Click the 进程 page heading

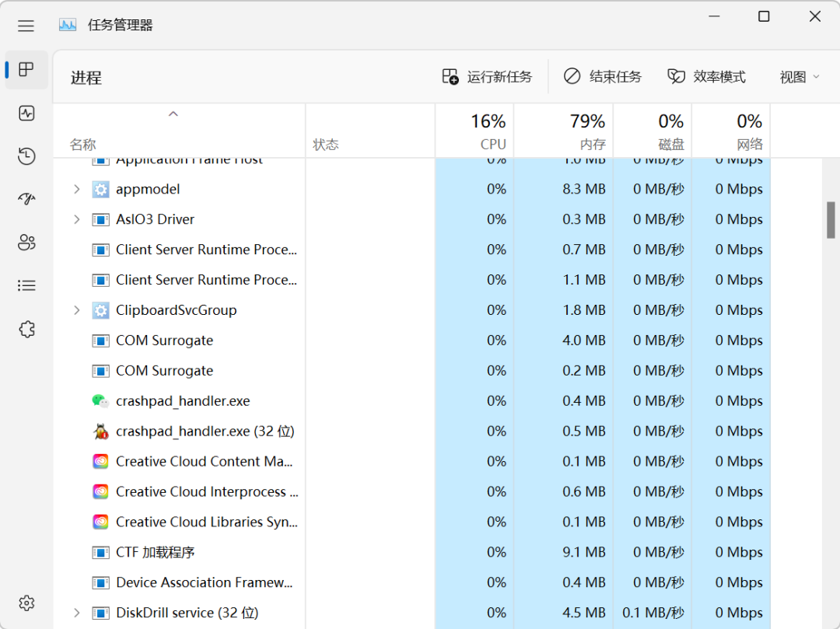point(86,79)
